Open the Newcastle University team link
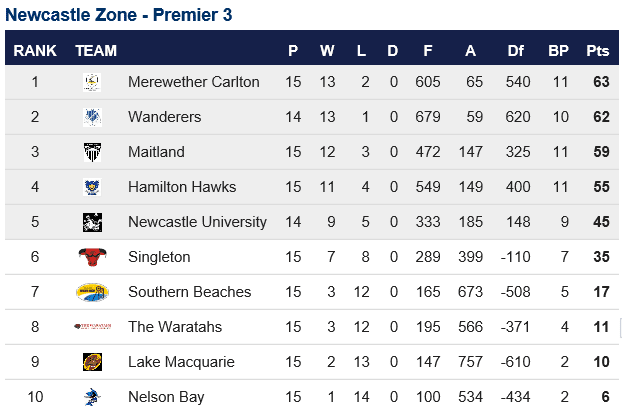The width and height of the screenshot is (622, 413). (x=197, y=222)
